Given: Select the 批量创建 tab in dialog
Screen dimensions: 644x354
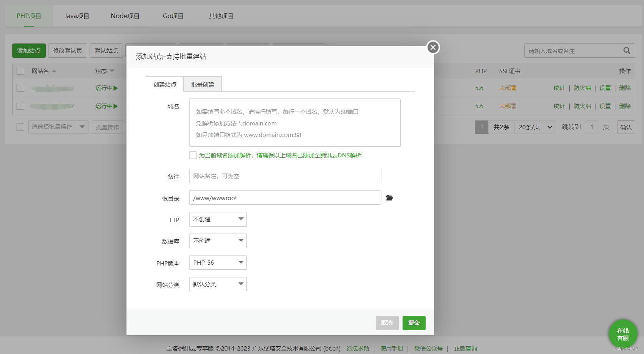Looking at the screenshot, I should coord(203,84).
